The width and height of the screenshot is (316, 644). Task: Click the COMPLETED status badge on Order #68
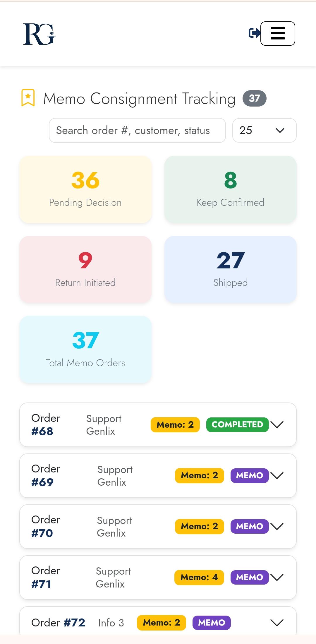click(x=237, y=424)
